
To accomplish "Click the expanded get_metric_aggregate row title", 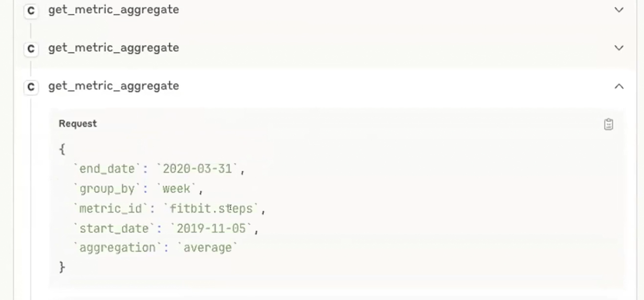I will [x=113, y=86].
